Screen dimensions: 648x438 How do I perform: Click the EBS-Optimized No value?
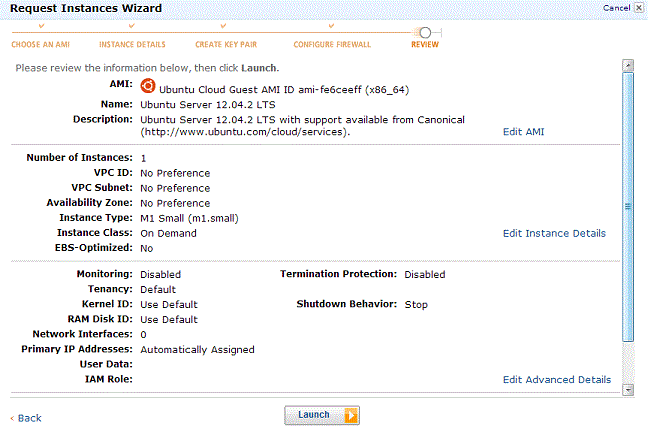point(147,248)
